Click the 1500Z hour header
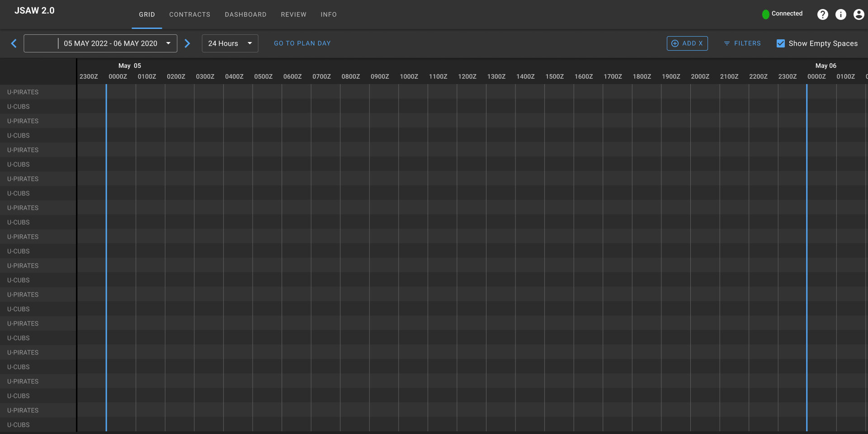Image resolution: width=868 pixels, height=434 pixels. tap(555, 76)
